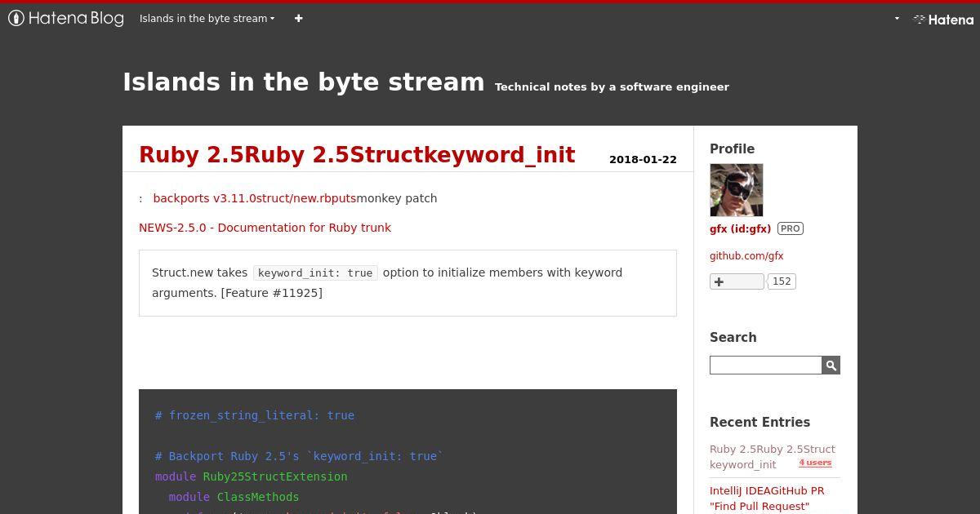Visit the github.com/gfx link
Viewport: 980px width, 514px height.
click(746, 255)
